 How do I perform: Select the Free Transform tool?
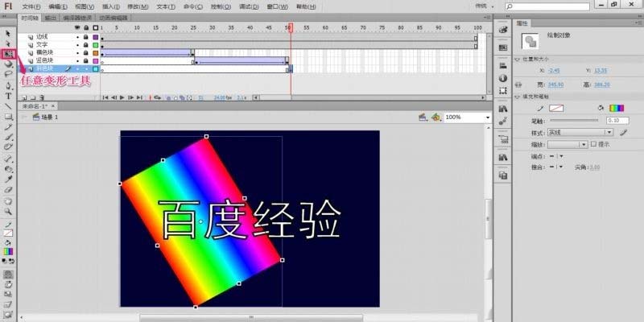[8, 54]
